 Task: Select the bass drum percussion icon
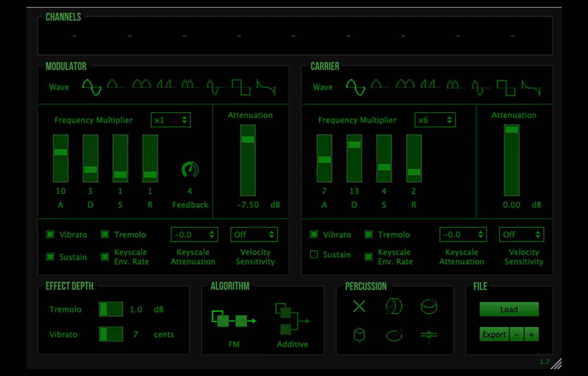[394, 306]
